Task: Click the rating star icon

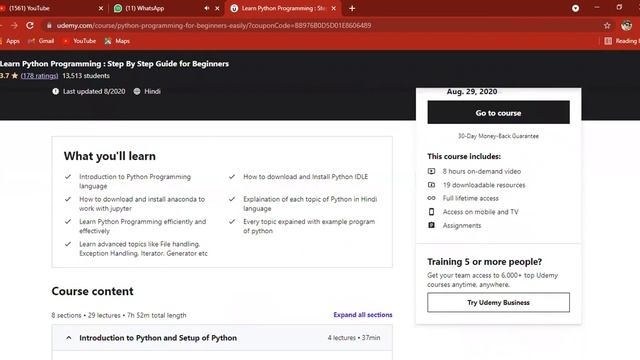Action: click(x=15, y=76)
